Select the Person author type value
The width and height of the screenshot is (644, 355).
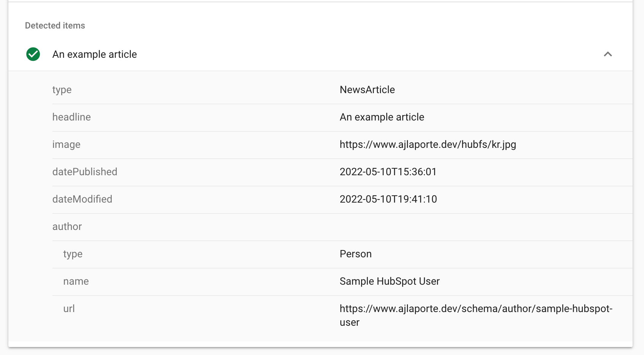355,254
